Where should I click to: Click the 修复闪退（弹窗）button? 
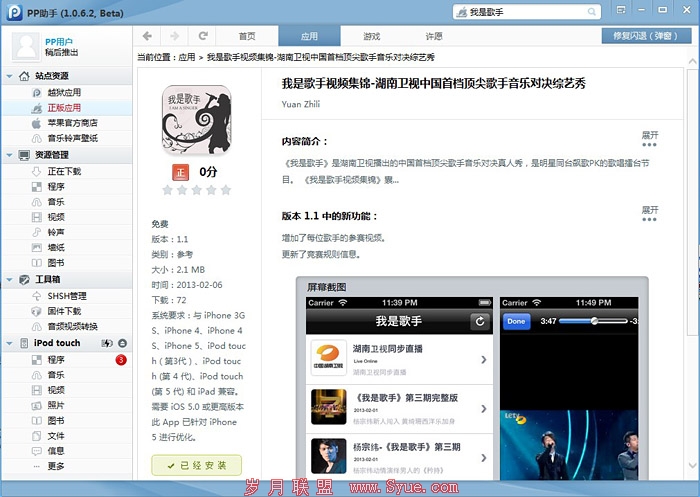(646, 36)
